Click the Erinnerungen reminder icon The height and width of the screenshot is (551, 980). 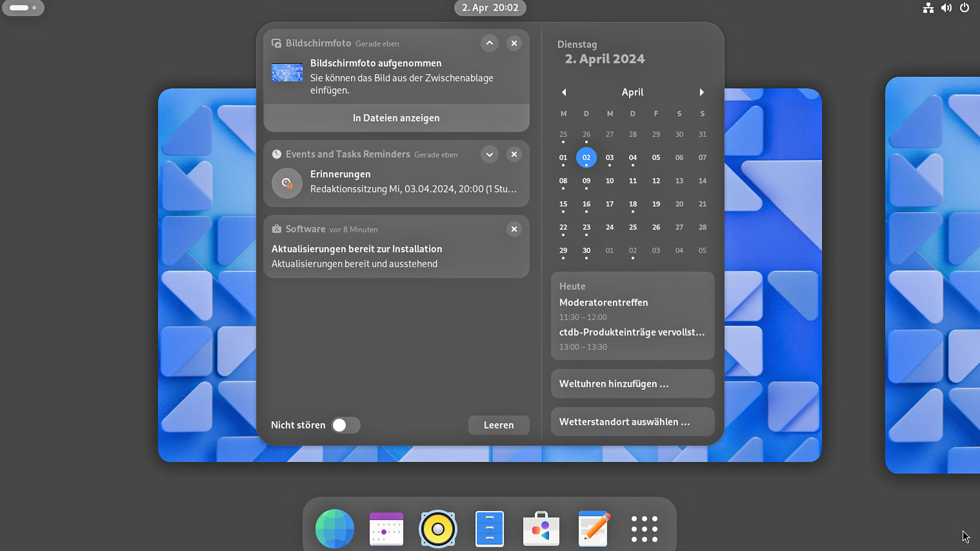click(287, 183)
